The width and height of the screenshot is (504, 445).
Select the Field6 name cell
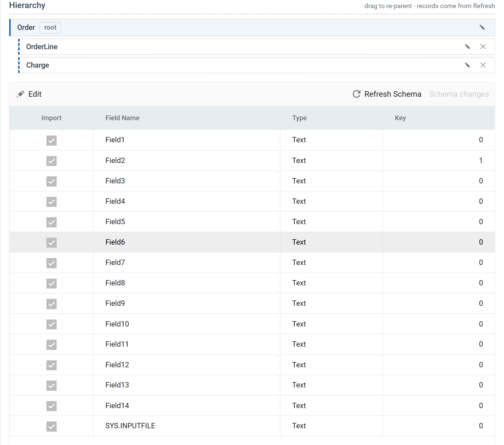(x=187, y=242)
